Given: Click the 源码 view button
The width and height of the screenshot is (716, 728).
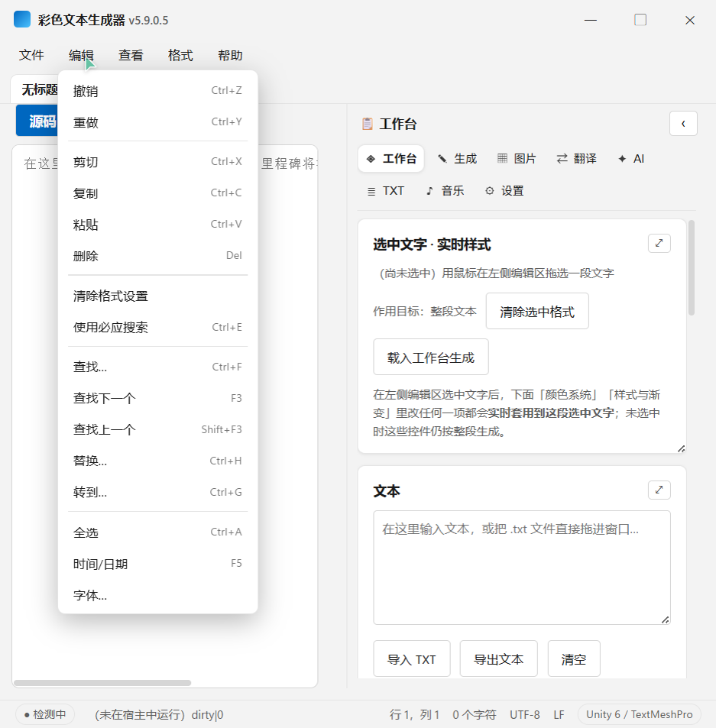Looking at the screenshot, I should coord(37,121).
